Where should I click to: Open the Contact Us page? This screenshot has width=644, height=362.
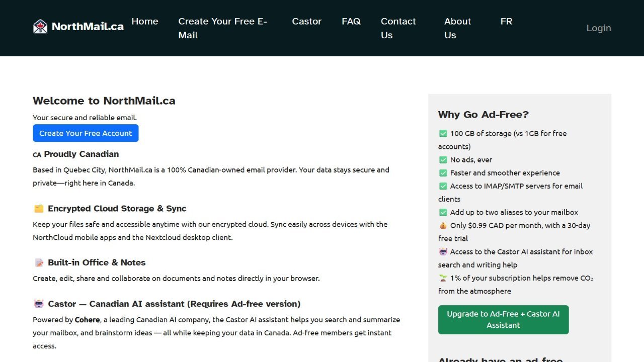[398, 28]
